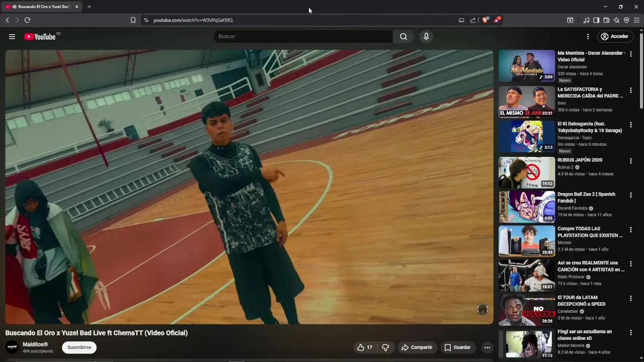Image resolution: width=644 pixels, height=362 pixels.
Task: Click the Oscar Alexander channel name
Action: point(572,67)
